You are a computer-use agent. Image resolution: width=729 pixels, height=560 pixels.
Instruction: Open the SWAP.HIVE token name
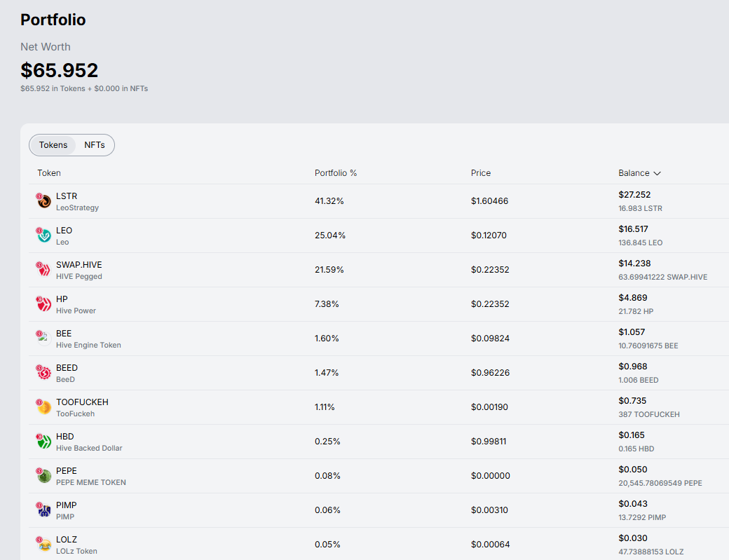tap(79, 265)
